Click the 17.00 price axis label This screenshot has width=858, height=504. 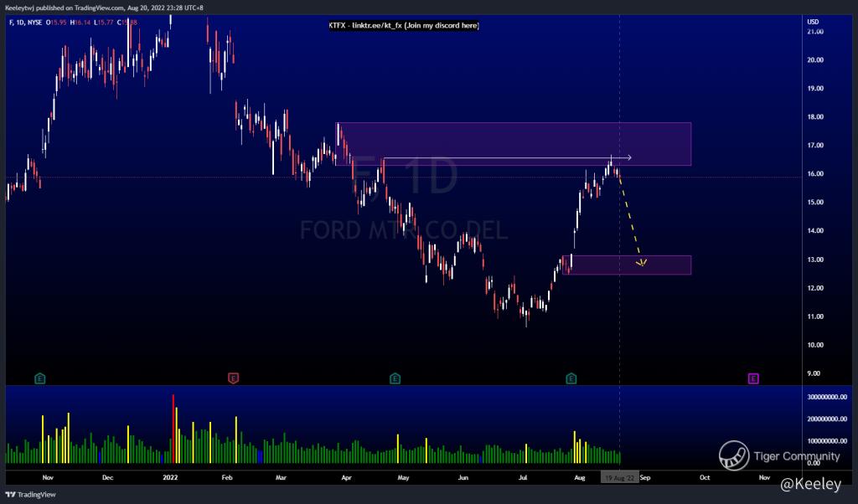815,146
